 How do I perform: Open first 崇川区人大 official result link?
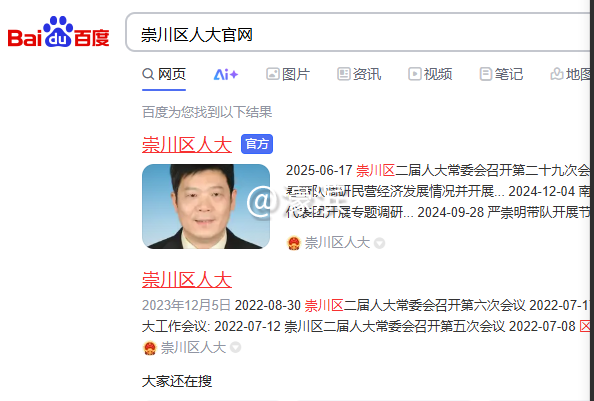point(187,145)
